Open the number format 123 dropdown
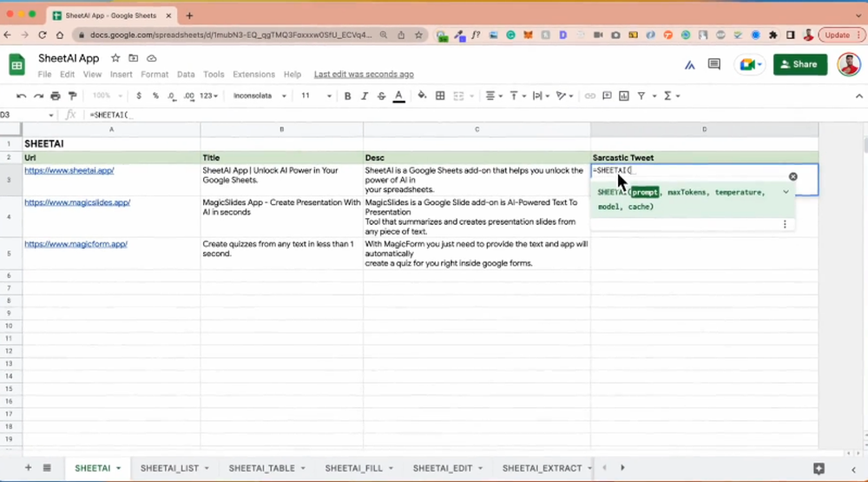The height and width of the screenshot is (482, 868). click(208, 96)
